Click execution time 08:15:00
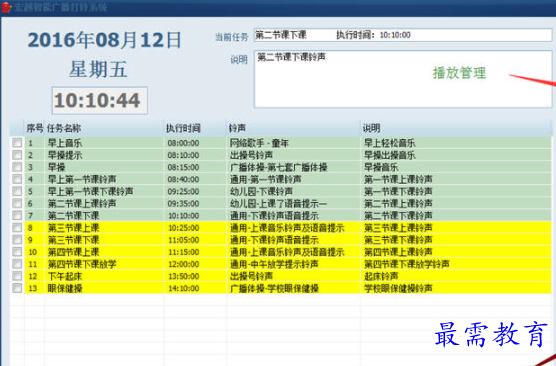This screenshot has height=366, width=556. coord(183,167)
